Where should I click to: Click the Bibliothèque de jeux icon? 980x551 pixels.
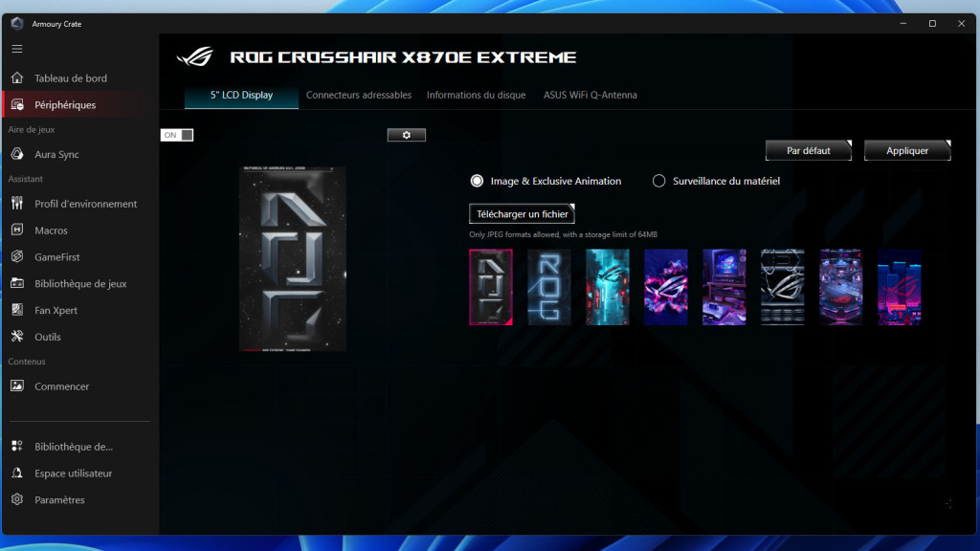coord(17,283)
